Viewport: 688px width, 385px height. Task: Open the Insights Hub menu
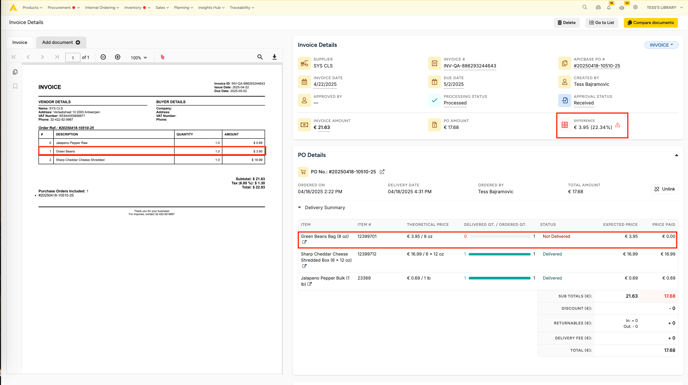point(211,8)
